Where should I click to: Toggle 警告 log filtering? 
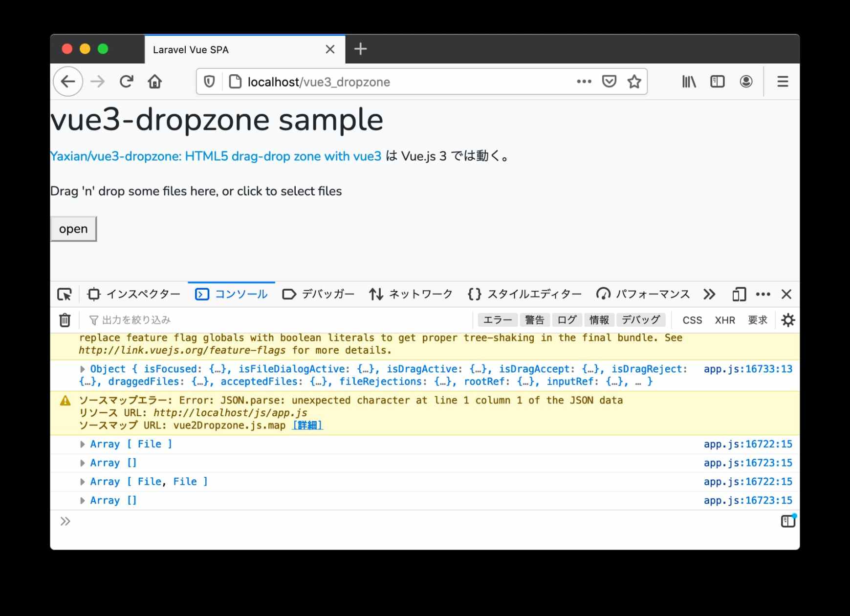[x=535, y=320]
